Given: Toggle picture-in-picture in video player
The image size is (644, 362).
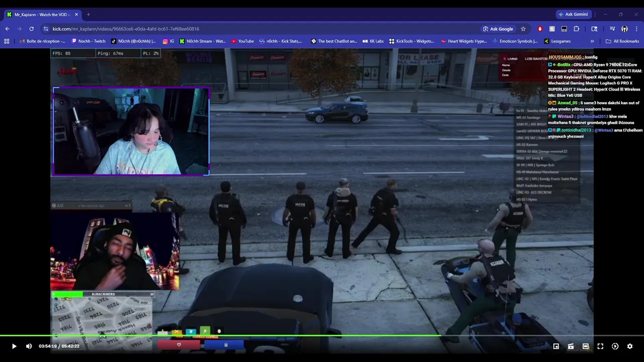Looking at the screenshot, I should click(x=556, y=346).
